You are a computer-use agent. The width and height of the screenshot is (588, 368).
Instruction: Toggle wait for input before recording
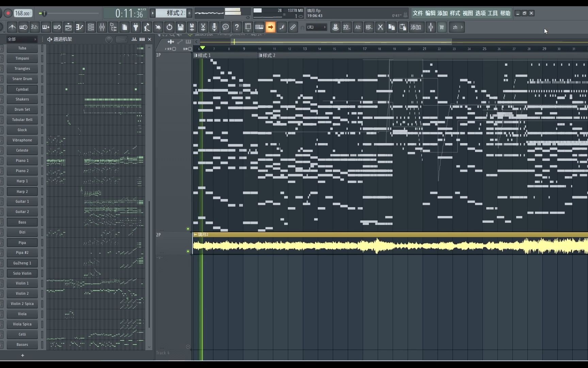point(23,27)
